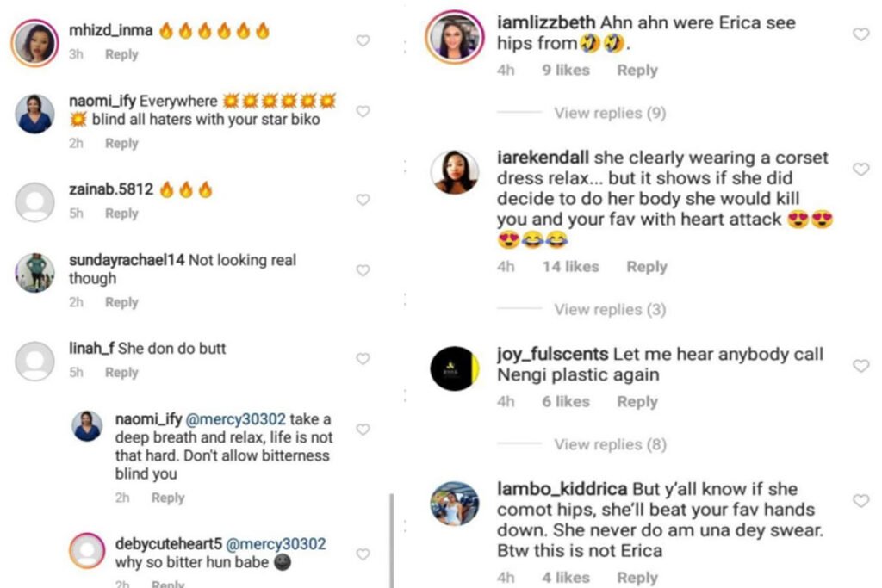
Task: Open the @mercy30302 mention in naomi_ify's reply
Action: point(236,420)
